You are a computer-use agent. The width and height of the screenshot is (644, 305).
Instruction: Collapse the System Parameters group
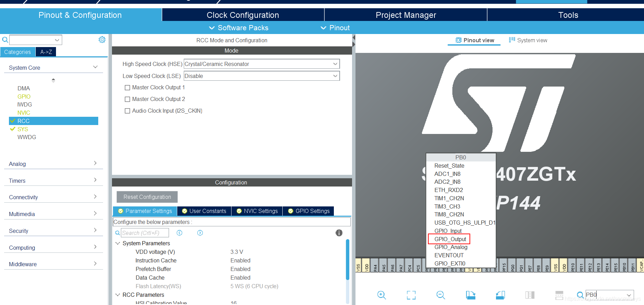point(117,243)
